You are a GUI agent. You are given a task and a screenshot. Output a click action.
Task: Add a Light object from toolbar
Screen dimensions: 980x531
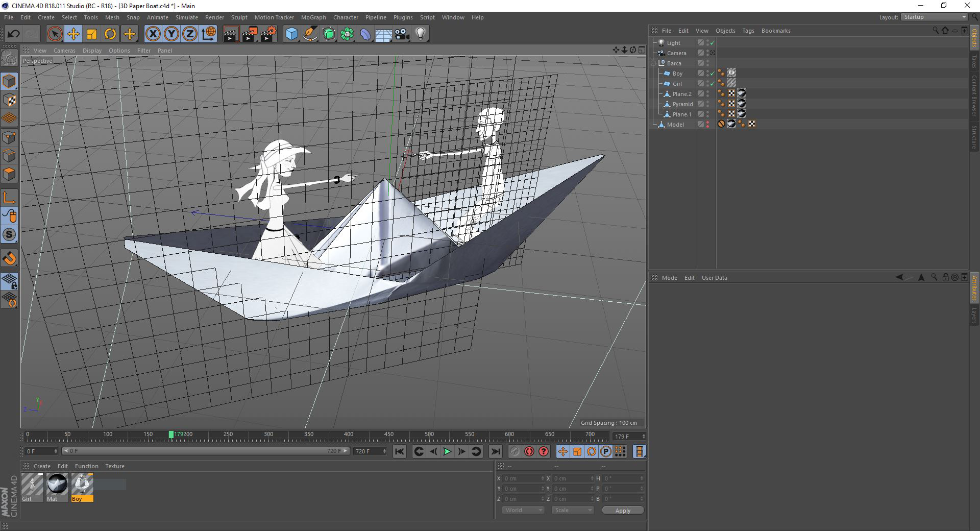click(x=421, y=34)
